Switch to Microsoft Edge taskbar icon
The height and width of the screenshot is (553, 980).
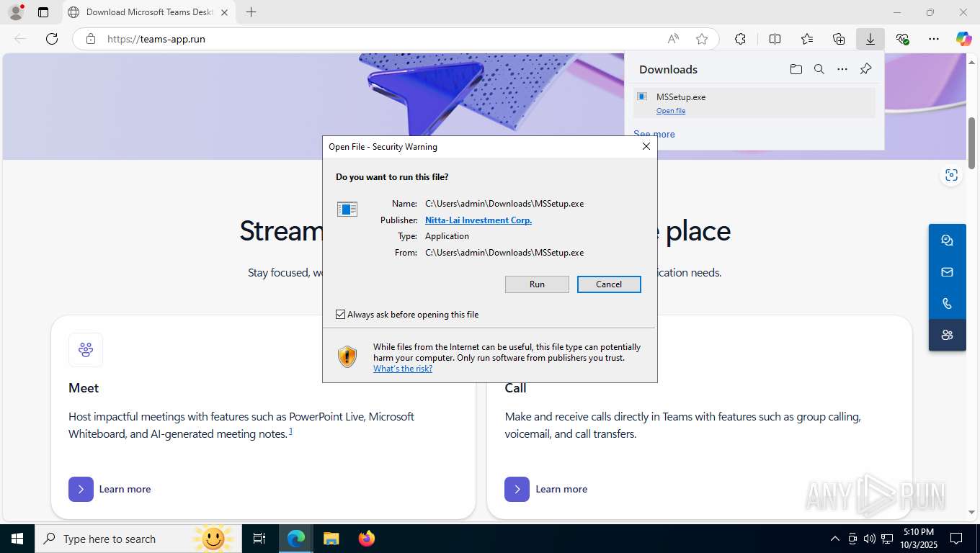(296, 539)
